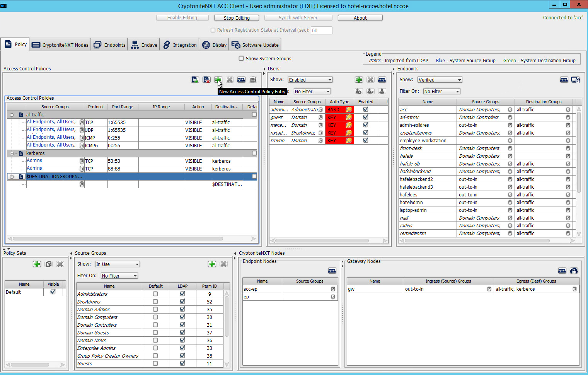Screen dimensions: 588x375
Task: Toggle the default checkbox for kerberos policy
Action: point(254,153)
